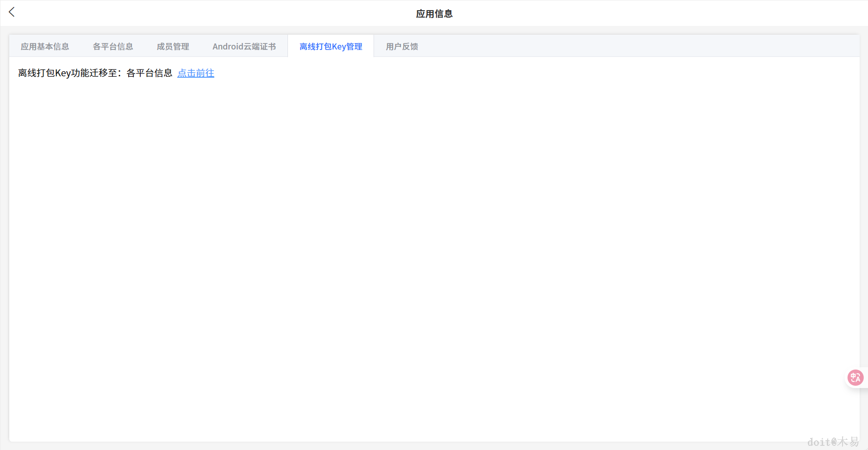The height and width of the screenshot is (450, 868).
Task: View the Android云端证书 tab
Action: pos(244,46)
